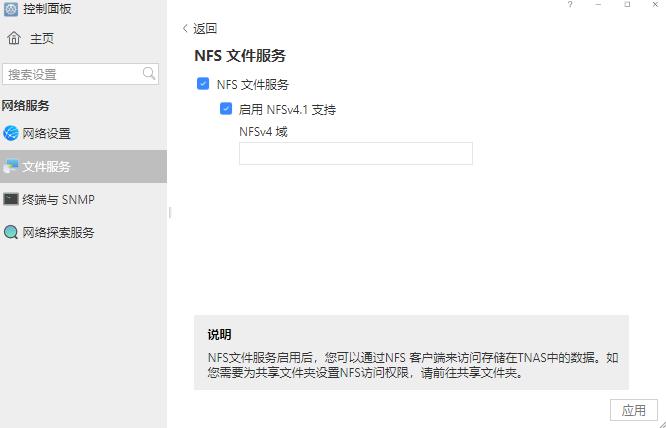The height and width of the screenshot is (428, 666).
Task: Focus the NFSv4 域 text field
Action: pyautogui.click(x=355, y=153)
